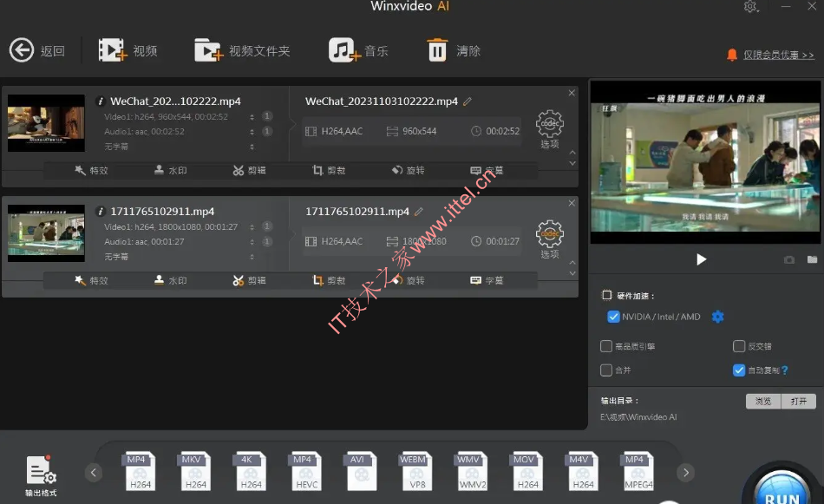Move the 1711765102911 video down in list
Image resolution: width=824 pixels, height=504 pixels.
coord(572,273)
